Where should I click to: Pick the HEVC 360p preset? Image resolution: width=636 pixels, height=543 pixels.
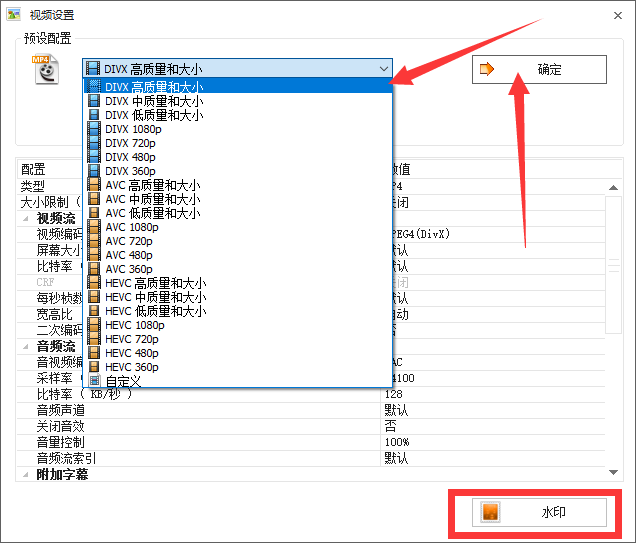point(238,367)
